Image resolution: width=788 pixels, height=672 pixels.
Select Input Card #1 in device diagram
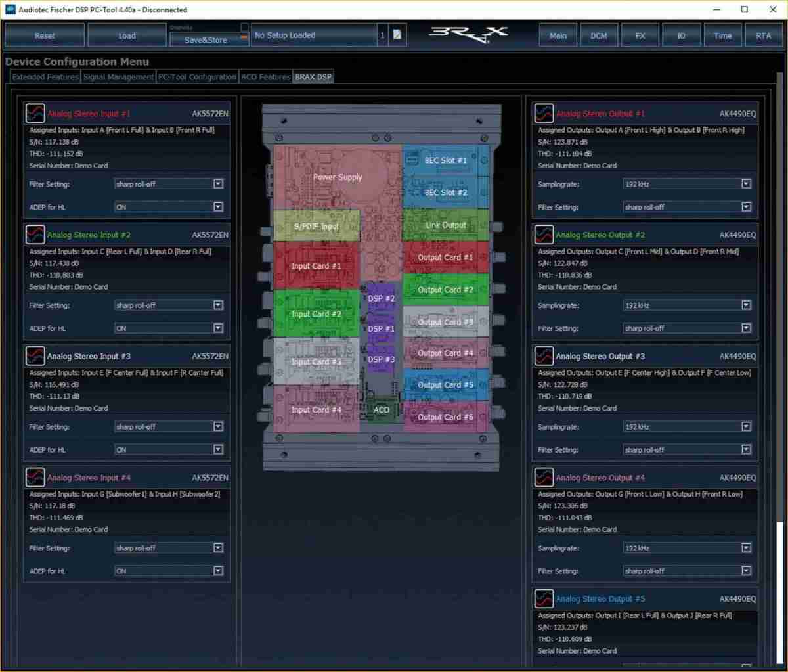click(x=317, y=266)
